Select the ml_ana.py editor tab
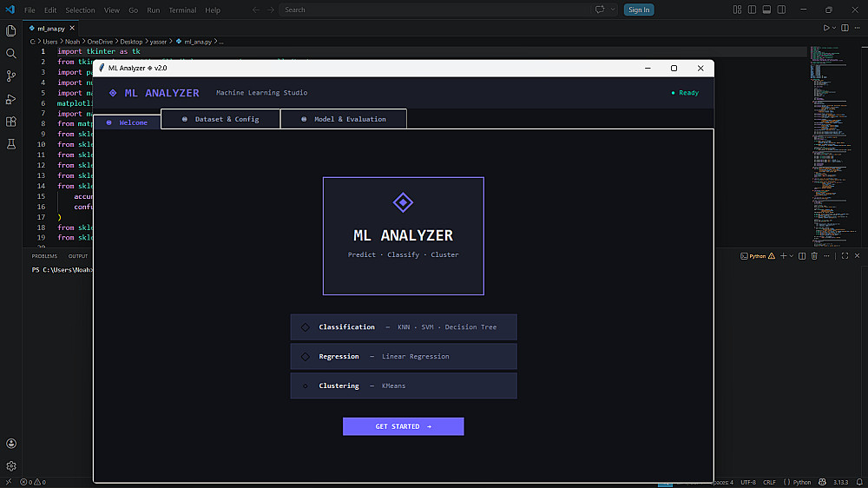The image size is (868, 488). point(51,29)
